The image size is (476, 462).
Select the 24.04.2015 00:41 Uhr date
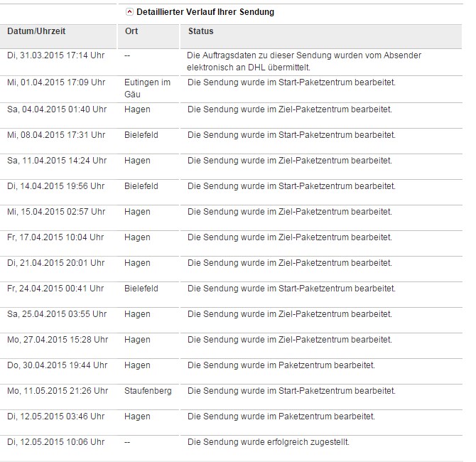coord(55,289)
